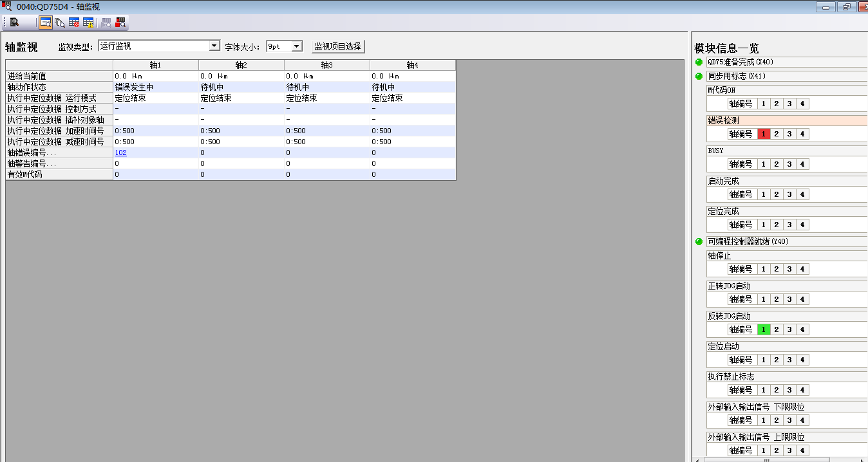The width and height of the screenshot is (868, 462).
Task: Click the grayed-out arrow monitor toolbar icon
Action: click(106, 23)
